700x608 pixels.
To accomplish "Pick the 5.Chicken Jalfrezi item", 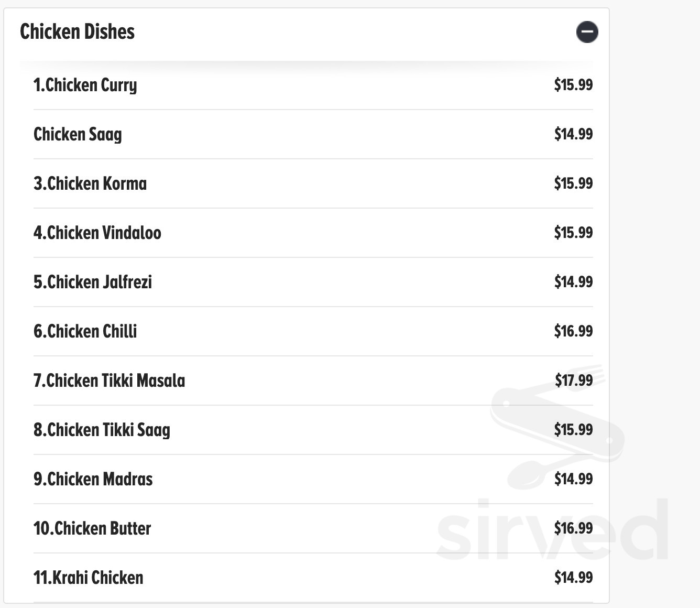I will [x=93, y=282].
